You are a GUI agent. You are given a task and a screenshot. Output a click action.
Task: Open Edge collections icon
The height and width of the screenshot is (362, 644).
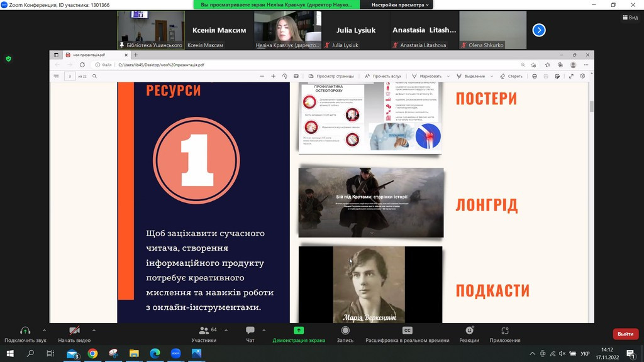coord(560,65)
